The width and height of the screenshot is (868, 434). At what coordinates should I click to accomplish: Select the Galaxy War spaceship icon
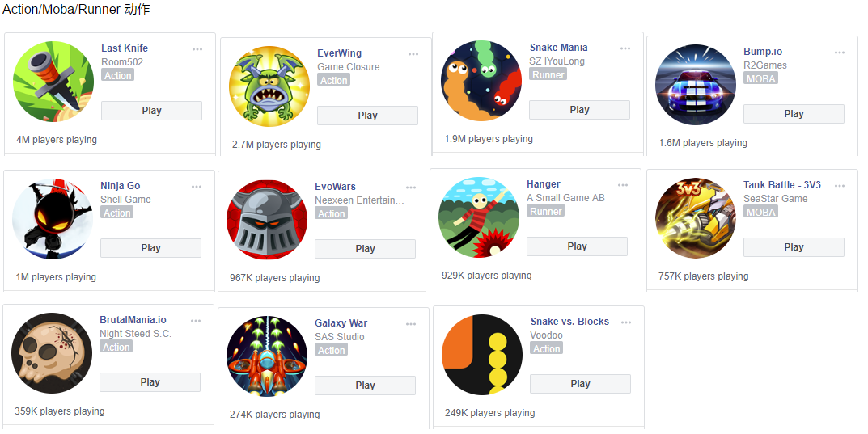pyautogui.click(x=268, y=356)
